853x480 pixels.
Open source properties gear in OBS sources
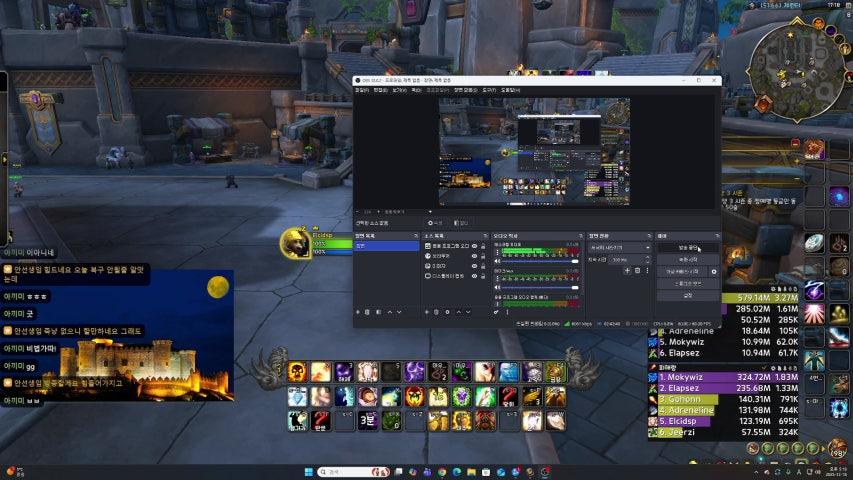click(x=447, y=312)
